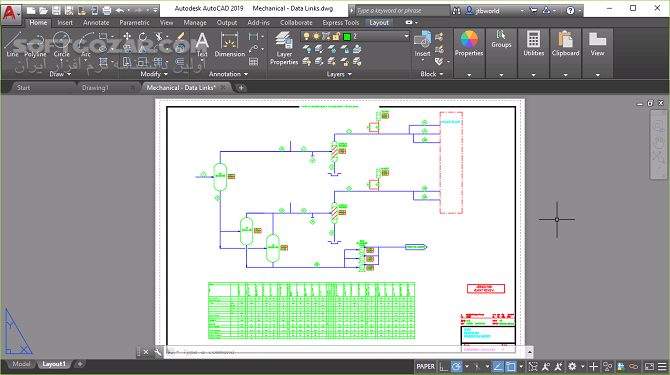Close the command line with X
Screen dimensions: 670x375
tap(146, 352)
